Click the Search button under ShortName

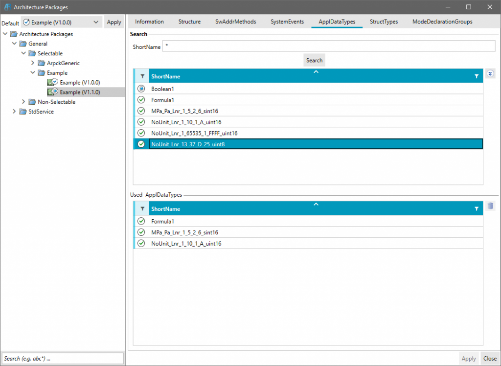314,60
